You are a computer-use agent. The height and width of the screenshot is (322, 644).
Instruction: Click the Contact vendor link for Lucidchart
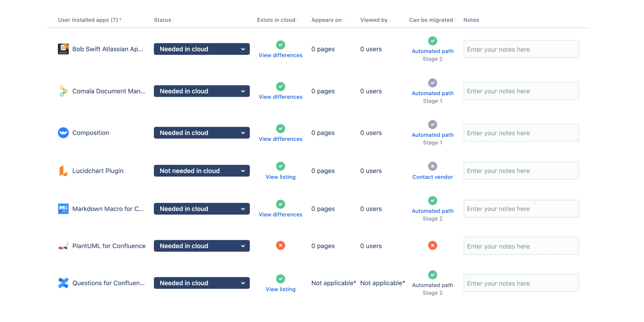(432, 177)
